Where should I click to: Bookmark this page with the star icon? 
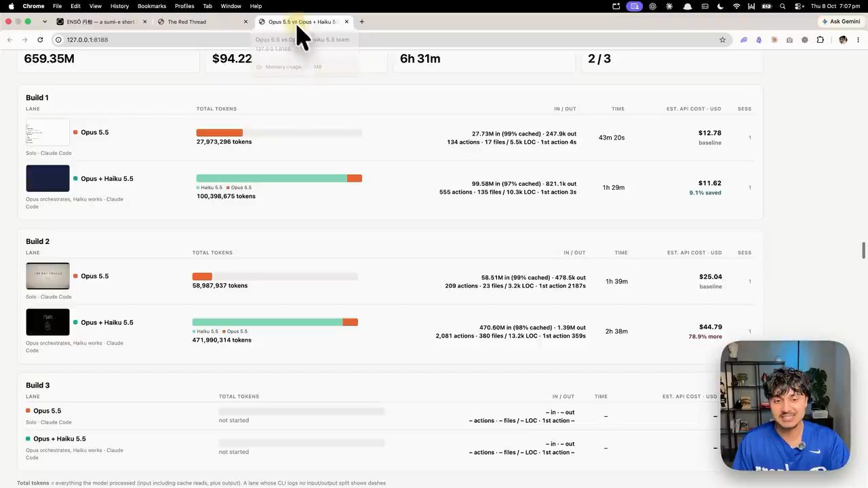click(x=722, y=40)
